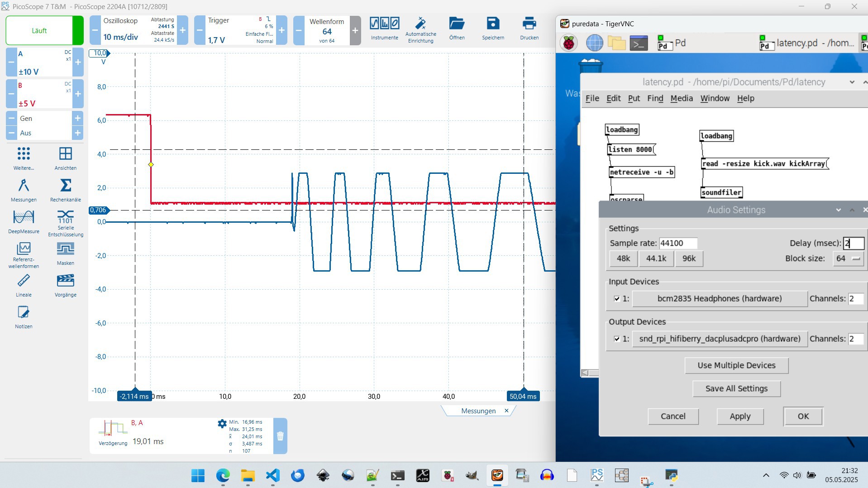Open the Block size dropdown
The height and width of the screenshot is (488, 868).
(849, 258)
